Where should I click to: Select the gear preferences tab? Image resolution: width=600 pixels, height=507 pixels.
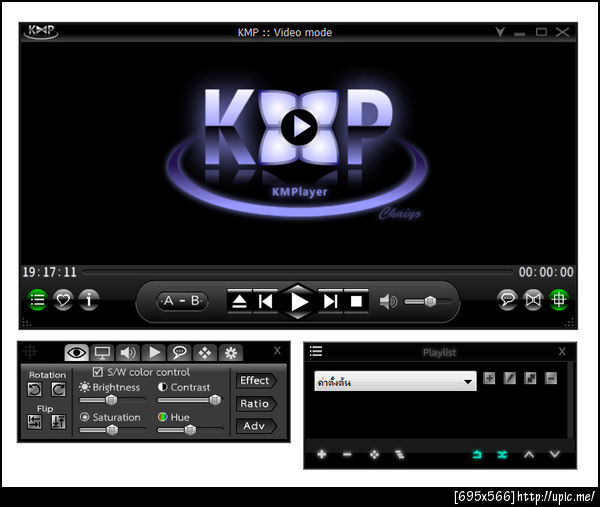click(231, 352)
